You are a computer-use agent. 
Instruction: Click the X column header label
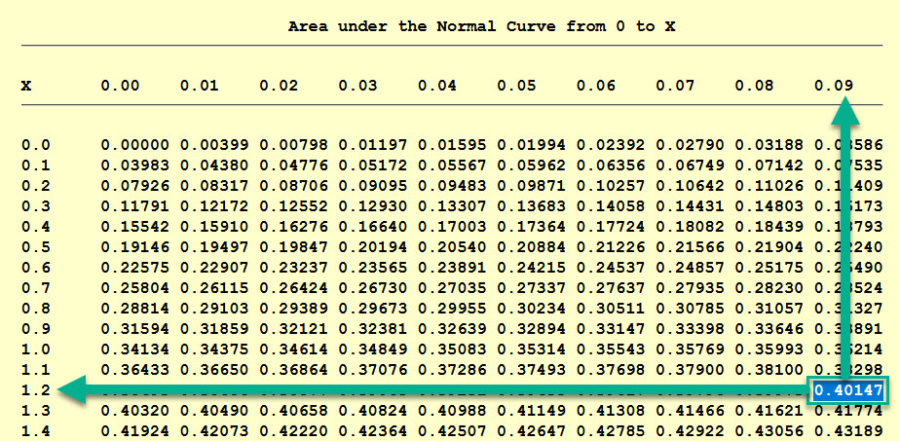26,86
